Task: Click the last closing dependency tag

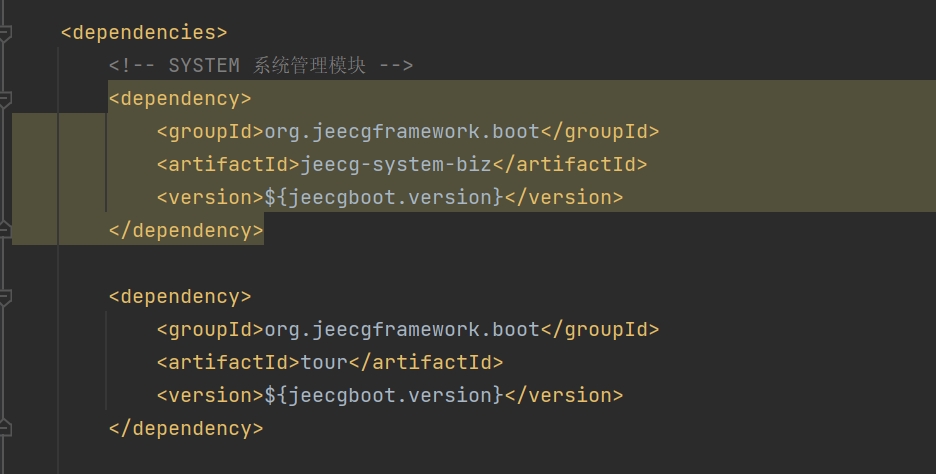Action: tap(186, 429)
